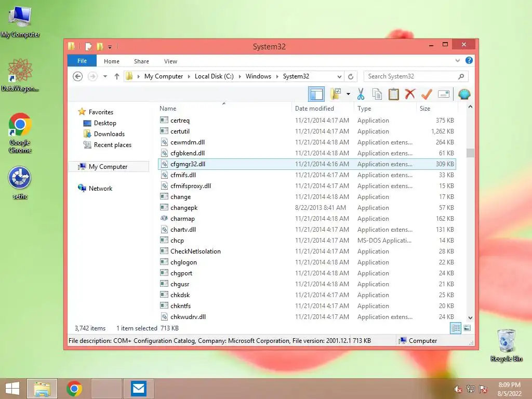
Task: Click the orange checkmark Properties icon
Action: pos(427,94)
